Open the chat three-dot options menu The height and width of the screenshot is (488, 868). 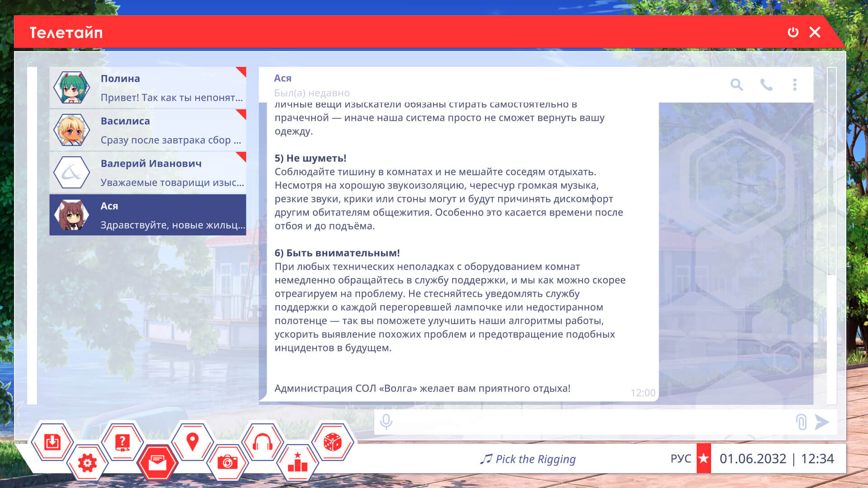pos(795,84)
